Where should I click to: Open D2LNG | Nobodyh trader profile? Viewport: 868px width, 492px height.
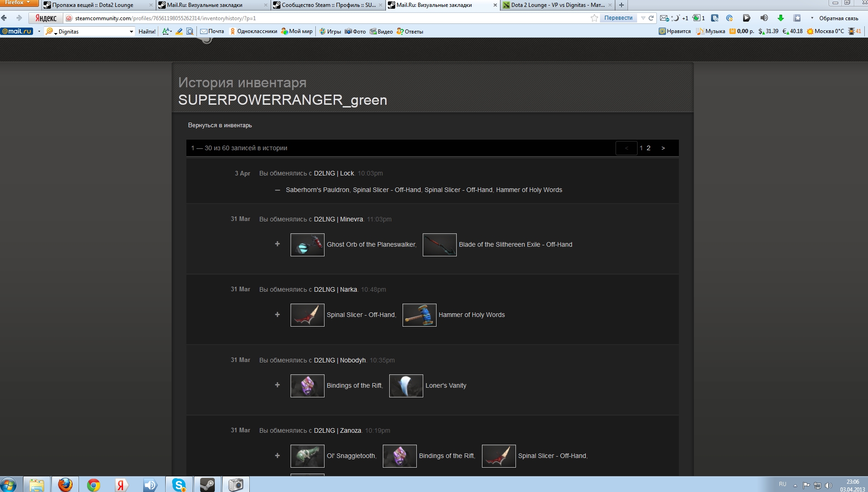340,360
